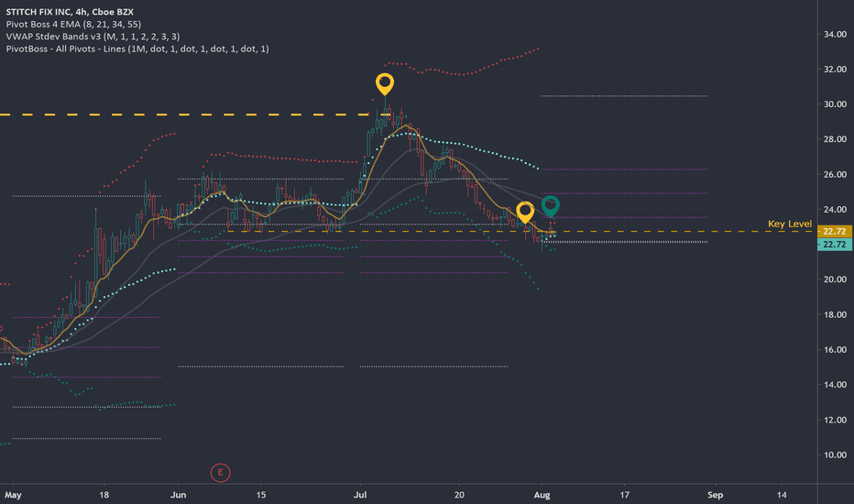The height and width of the screenshot is (504, 854).
Task: Click the 'Jul' date axis label
Action: tap(360, 495)
